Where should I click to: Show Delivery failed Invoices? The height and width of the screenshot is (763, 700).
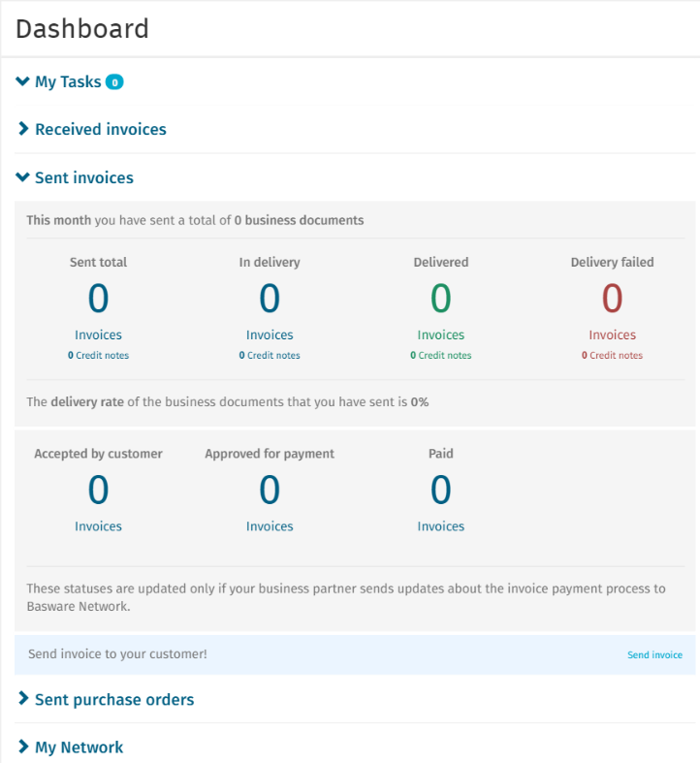click(613, 335)
